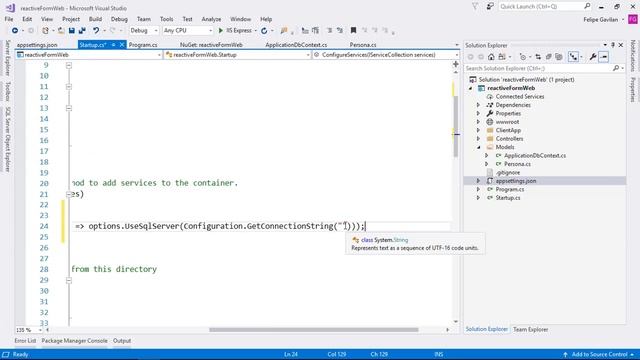The height and width of the screenshot is (360, 640).
Task: Click the Collapse All icon in Solution Explorer
Action: pos(549,57)
